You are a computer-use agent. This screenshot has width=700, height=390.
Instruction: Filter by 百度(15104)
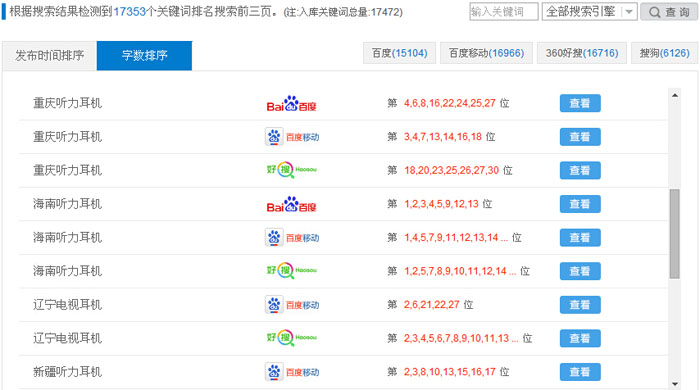(x=399, y=53)
